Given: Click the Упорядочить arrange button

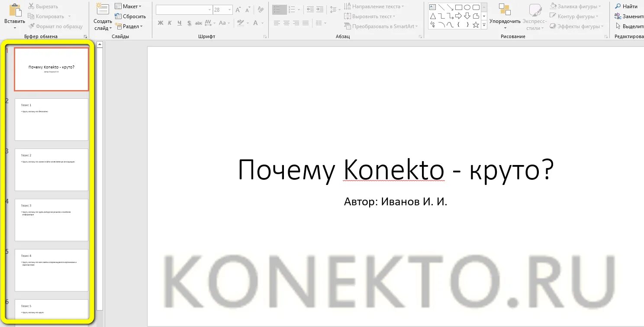Looking at the screenshot, I should point(505,17).
